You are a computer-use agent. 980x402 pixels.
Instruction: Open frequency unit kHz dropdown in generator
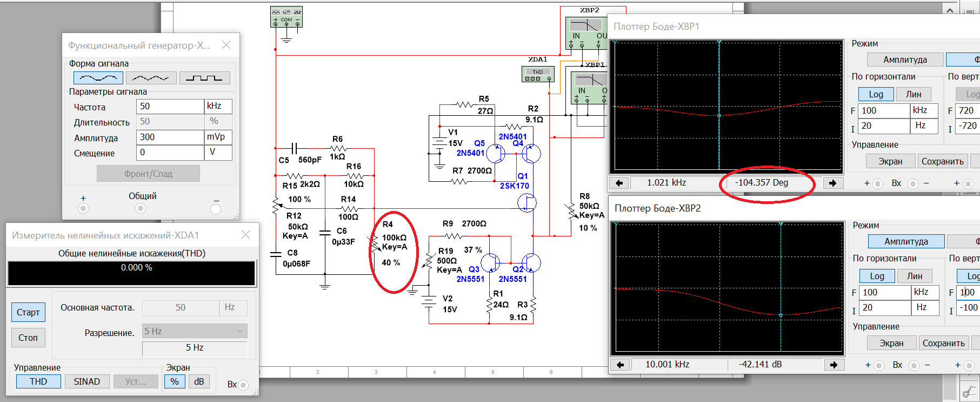[218, 106]
